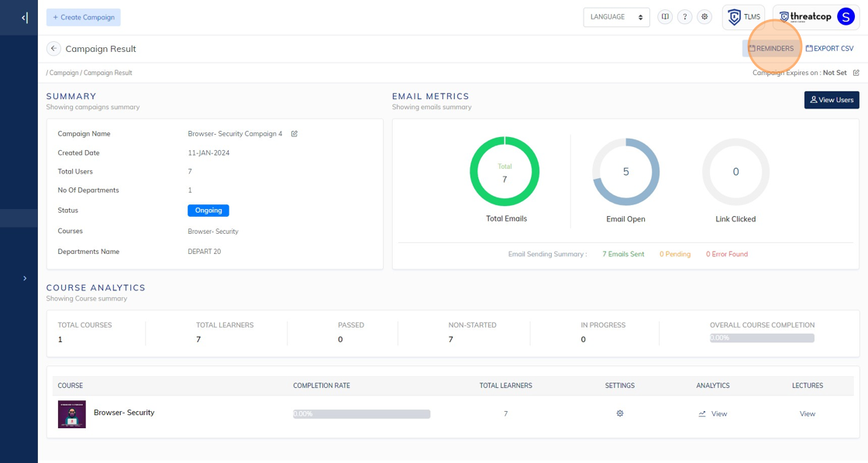Click the Link Clicked donut chart

(x=735, y=172)
